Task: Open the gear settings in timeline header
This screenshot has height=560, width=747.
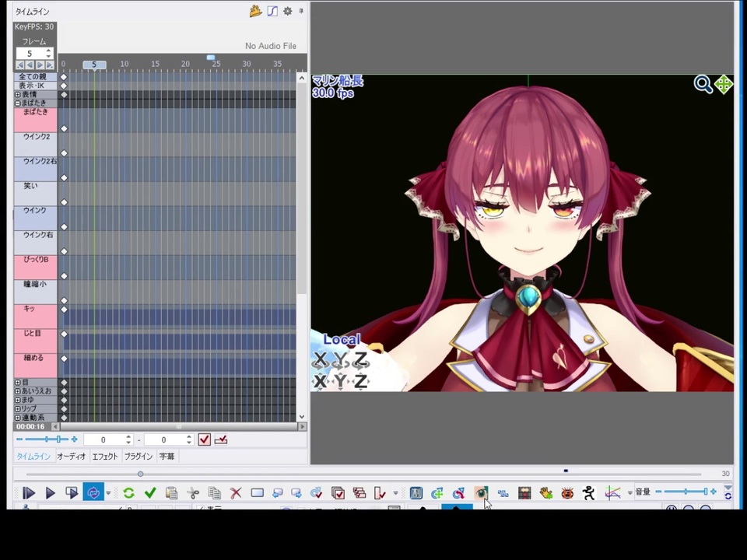Action: [288, 11]
